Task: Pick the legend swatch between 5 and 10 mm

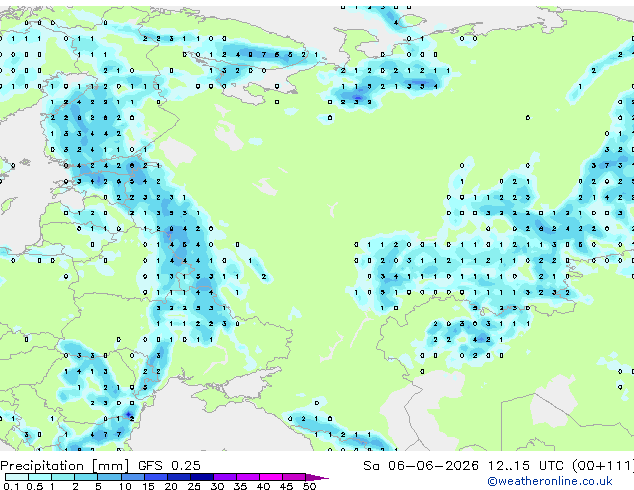Action: tap(110, 477)
